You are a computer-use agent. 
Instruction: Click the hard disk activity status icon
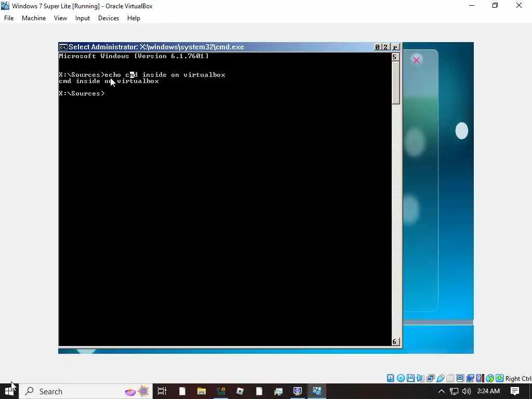point(391,378)
